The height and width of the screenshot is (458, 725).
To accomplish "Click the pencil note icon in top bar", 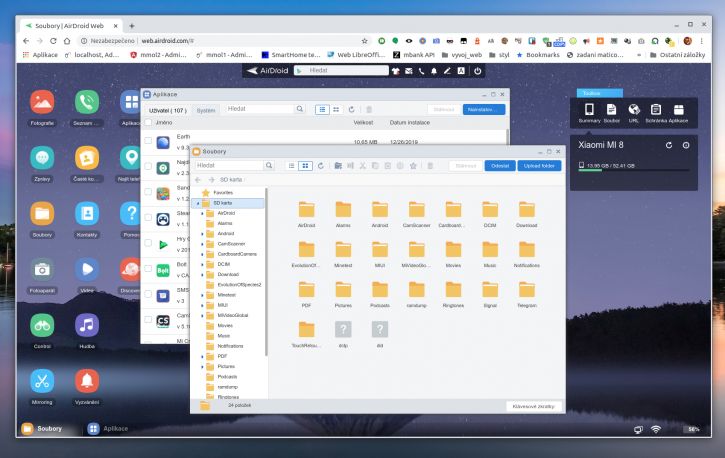I will pyautogui.click(x=447, y=71).
